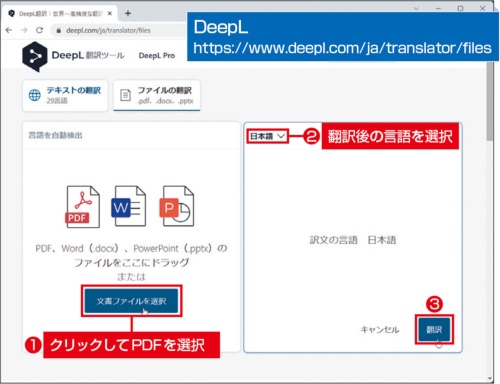Close the DeepL翻訳 browser tab

click(x=110, y=14)
